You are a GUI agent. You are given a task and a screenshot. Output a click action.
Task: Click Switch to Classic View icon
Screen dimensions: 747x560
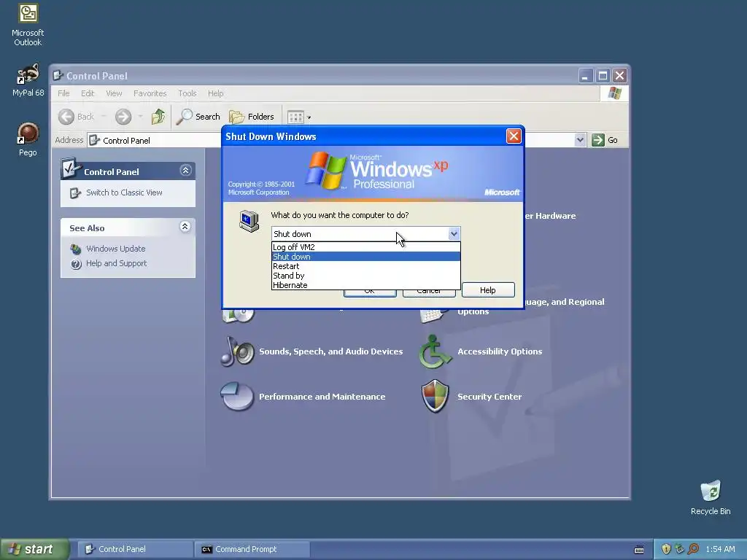click(75, 192)
